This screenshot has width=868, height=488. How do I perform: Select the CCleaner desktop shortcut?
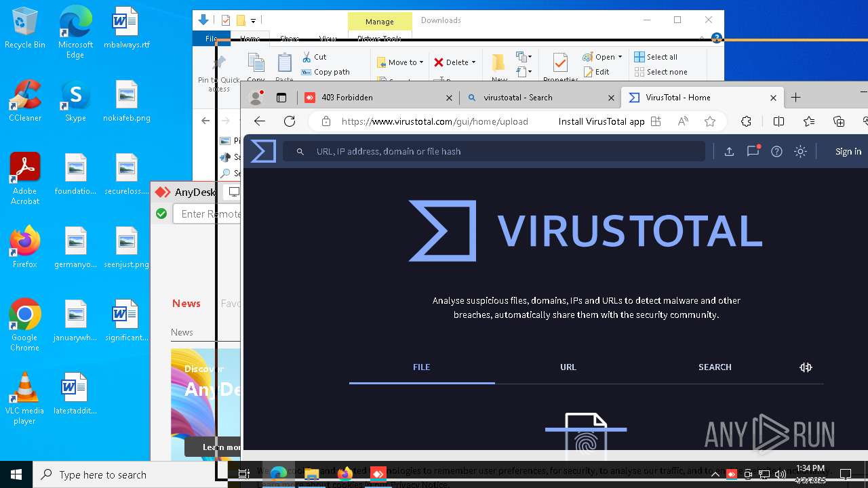pyautogui.click(x=25, y=102)
